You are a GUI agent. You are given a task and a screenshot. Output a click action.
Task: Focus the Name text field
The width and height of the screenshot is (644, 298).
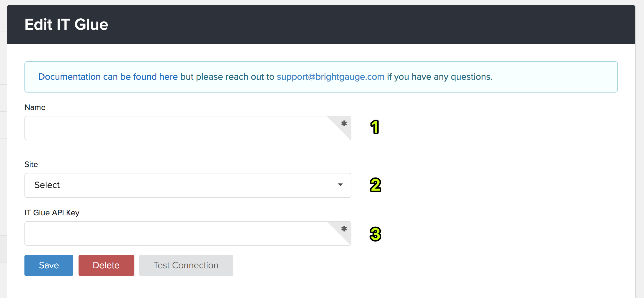[188, 128]
